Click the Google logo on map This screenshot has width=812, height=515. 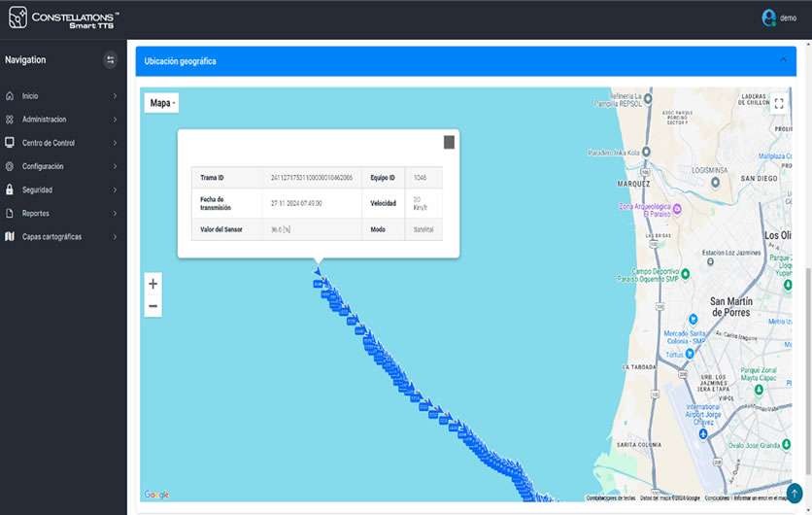(x=157, y=495)
